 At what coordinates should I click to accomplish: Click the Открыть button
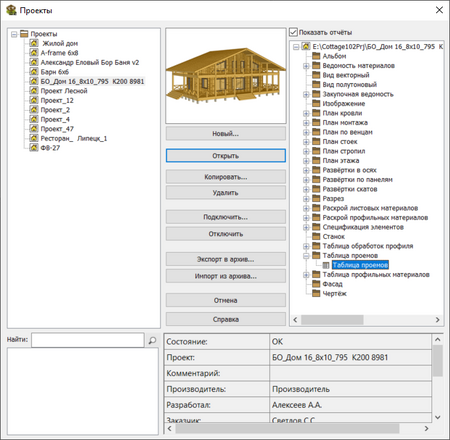[x=226, y=156]
